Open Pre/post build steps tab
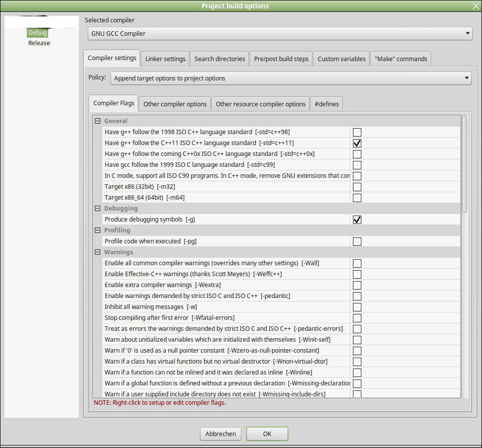This screenshot has height=448, width=482. coord(281,59)
